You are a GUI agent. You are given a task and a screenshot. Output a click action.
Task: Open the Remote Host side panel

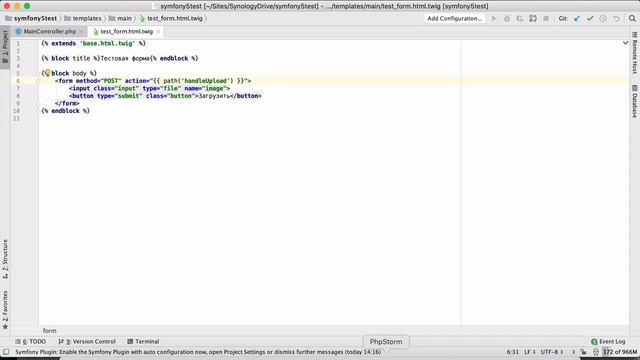[x=635, y=53]
